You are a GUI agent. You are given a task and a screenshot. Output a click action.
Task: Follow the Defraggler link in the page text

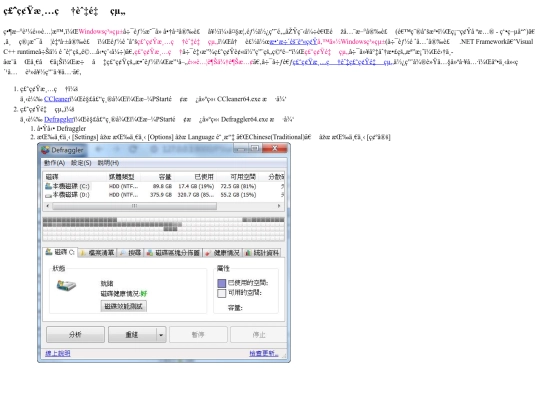tap(59, 120)
